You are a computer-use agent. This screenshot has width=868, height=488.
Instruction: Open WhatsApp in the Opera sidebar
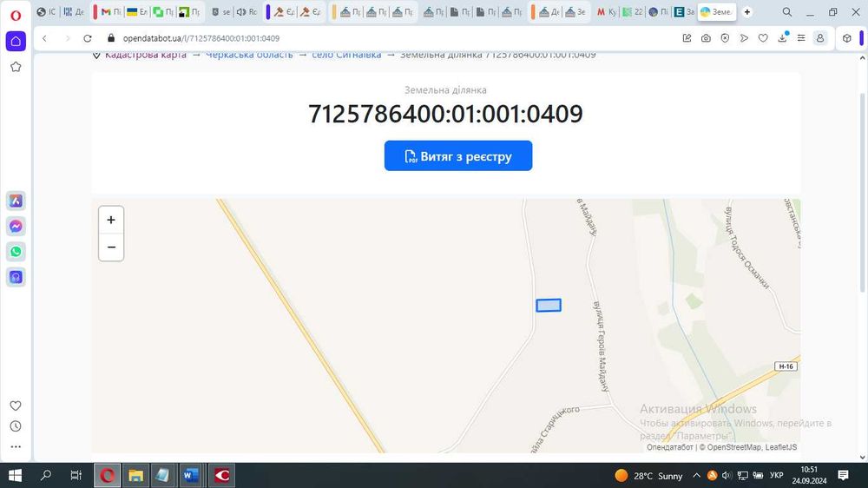coord(16,252)
